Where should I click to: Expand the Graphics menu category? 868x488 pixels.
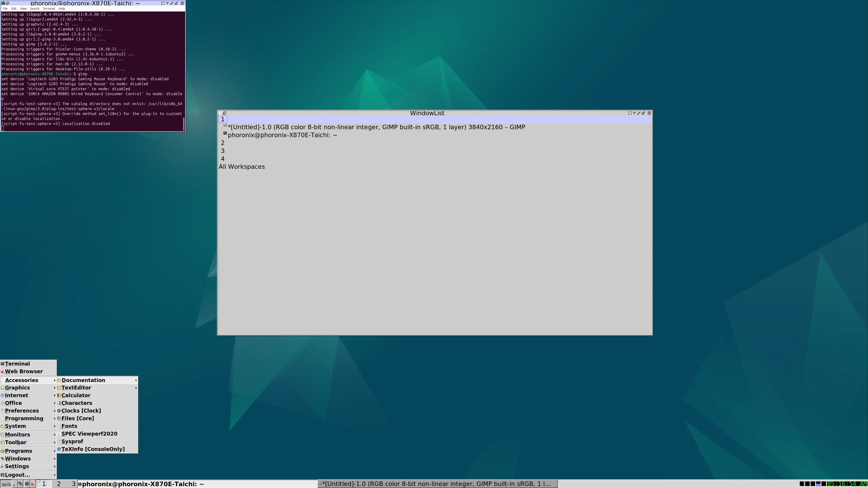(x=18, y=388)
